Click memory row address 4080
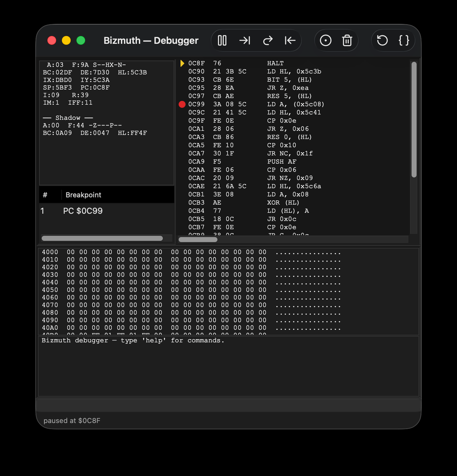Screen dimensions: 457x476 (x=50, y=312)
